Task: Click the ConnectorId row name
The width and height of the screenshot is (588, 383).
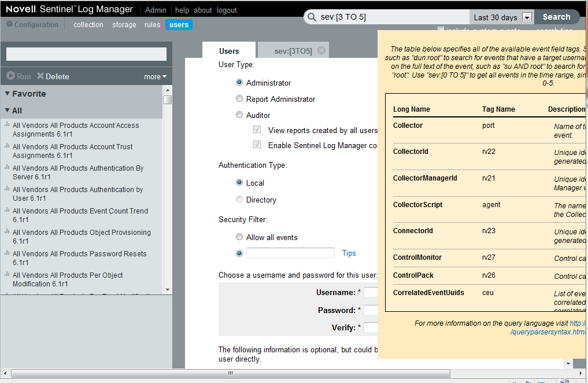Action: click(x=412, y=231)
